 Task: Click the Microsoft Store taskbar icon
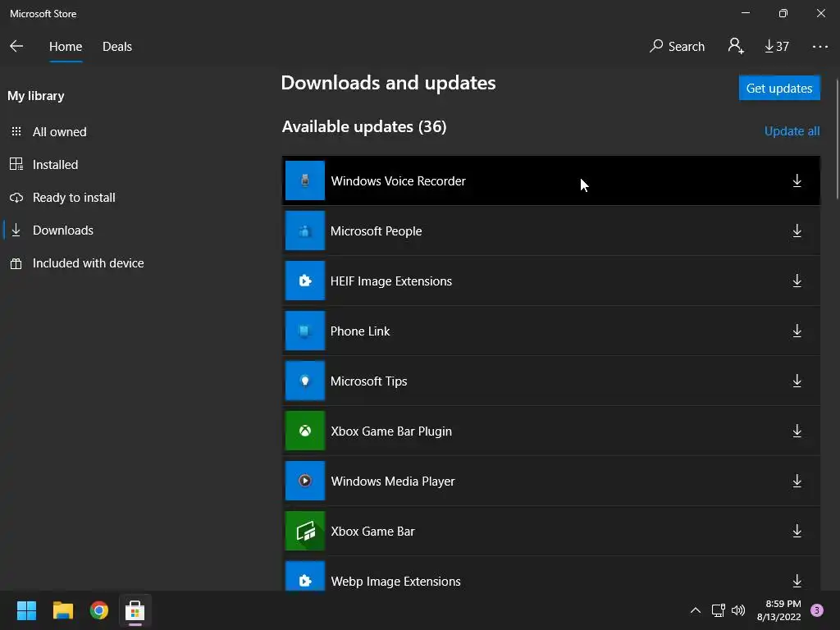[135, 610]
